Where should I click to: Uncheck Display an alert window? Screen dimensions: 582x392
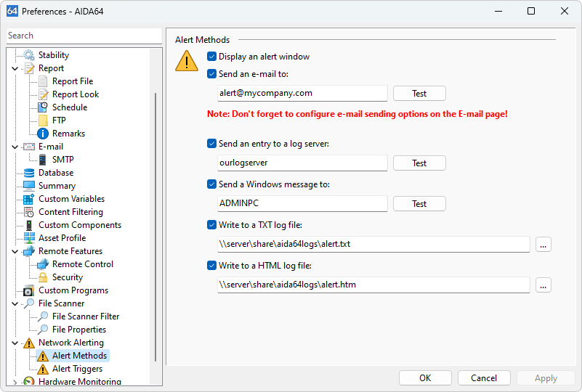click(x=211, y=57)
